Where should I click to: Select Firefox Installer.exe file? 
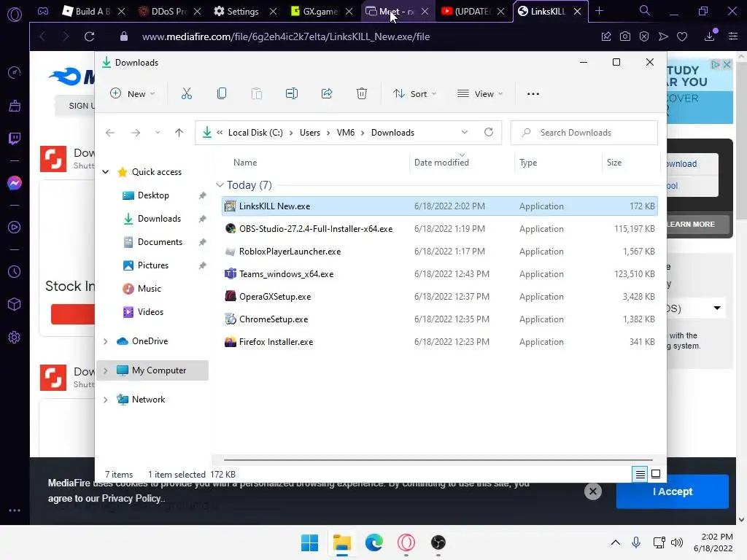(x=439, y=342)
